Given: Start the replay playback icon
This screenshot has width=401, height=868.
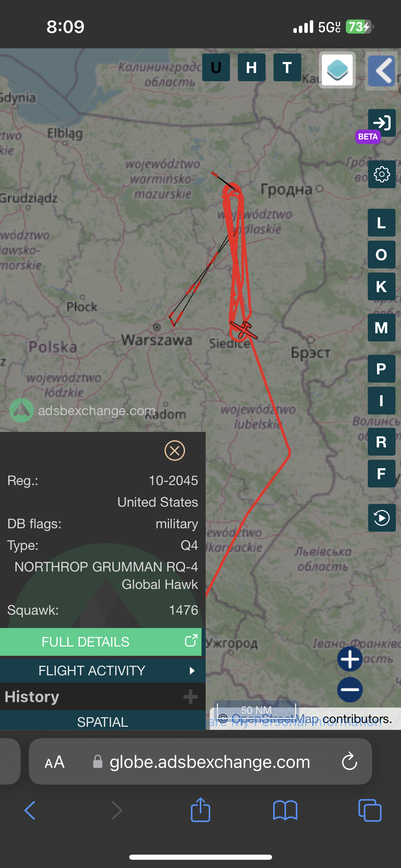Looking at the screenshot, I should point(382,518).
